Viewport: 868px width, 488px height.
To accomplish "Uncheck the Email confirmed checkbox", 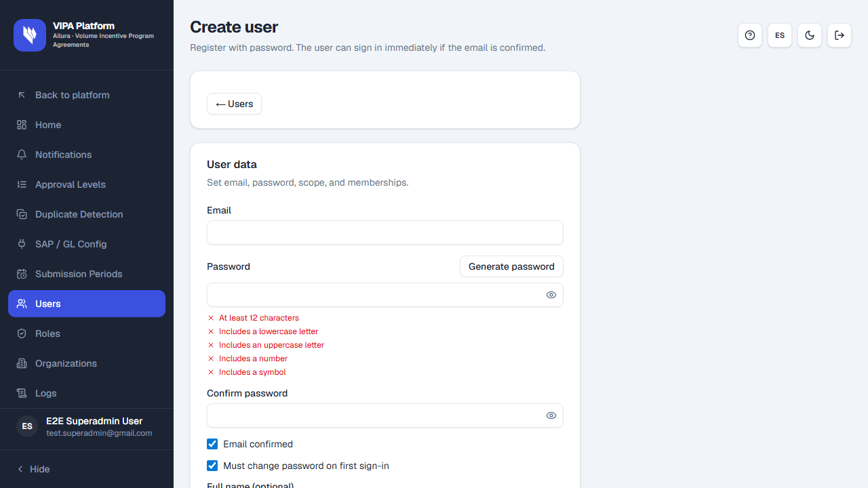I will [x=212, y=444].
